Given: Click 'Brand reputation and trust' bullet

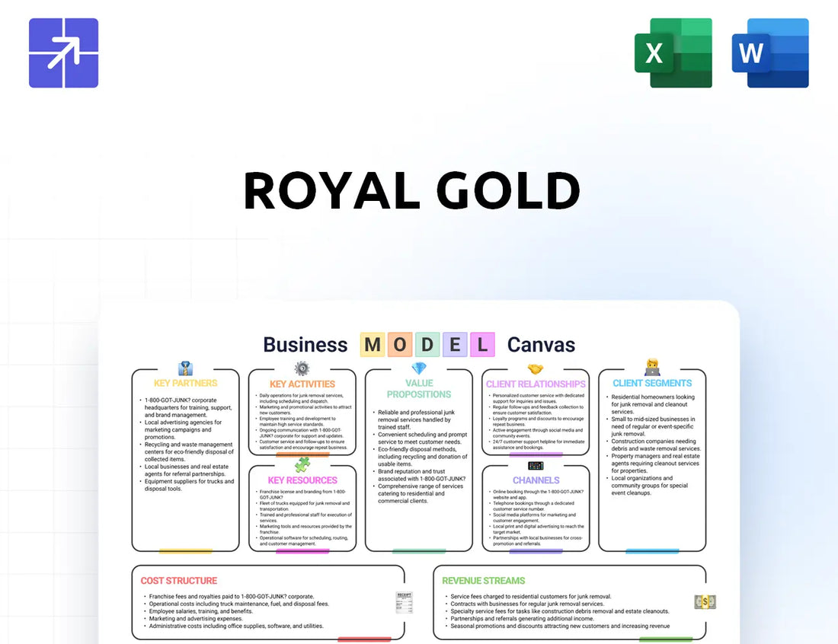Looking at the screenshot, I should 421,475.
